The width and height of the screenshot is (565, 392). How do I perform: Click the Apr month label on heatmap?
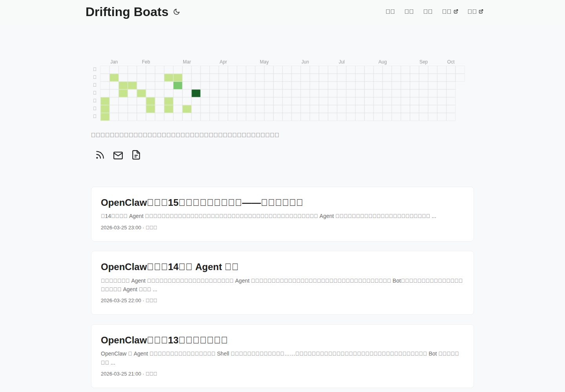pos(223,62)
